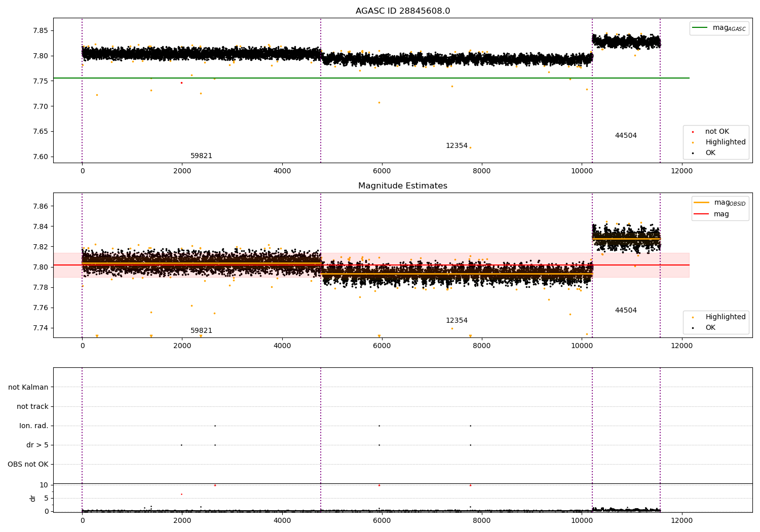Click the 7.65 y-axis tick label
760x532 pixels.
pos(40,132)
